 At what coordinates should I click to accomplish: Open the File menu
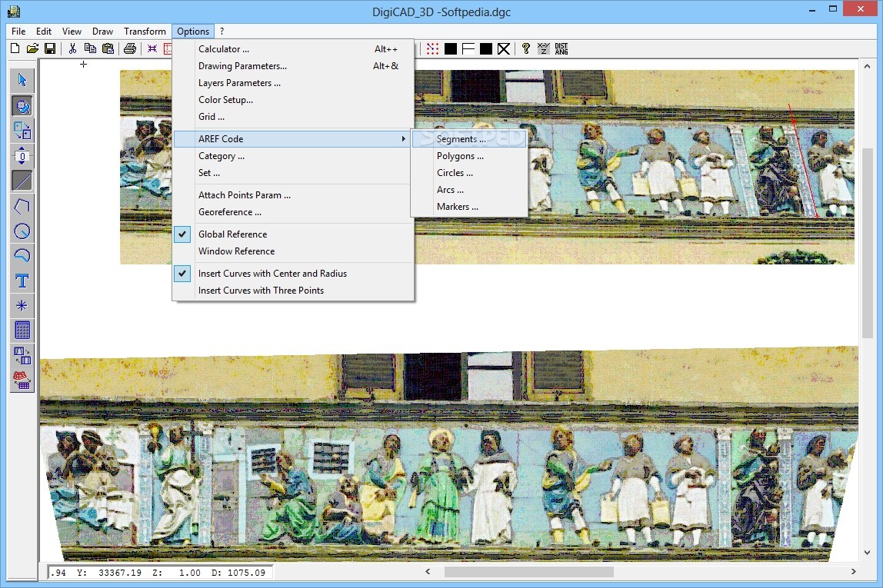18,32
